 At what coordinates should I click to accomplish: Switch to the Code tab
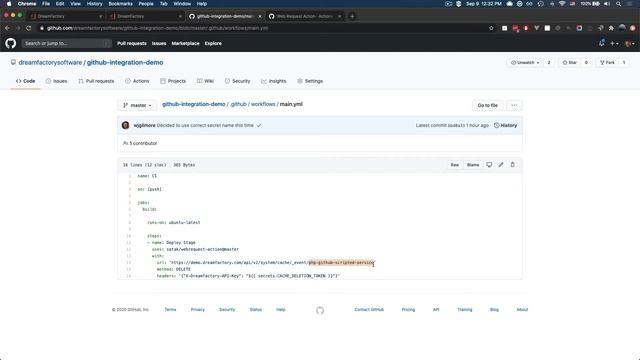[25, 81]
